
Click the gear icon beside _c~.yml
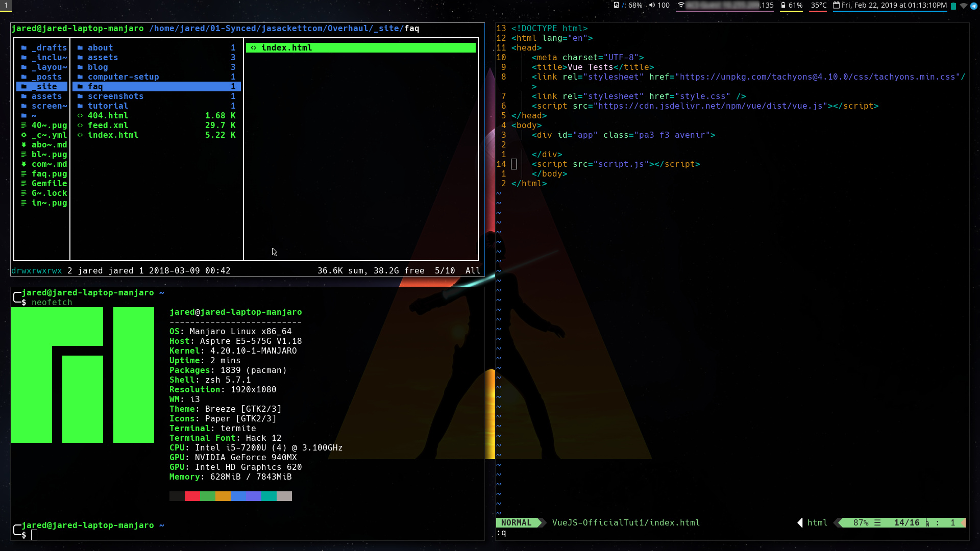[x=24, y=135]
